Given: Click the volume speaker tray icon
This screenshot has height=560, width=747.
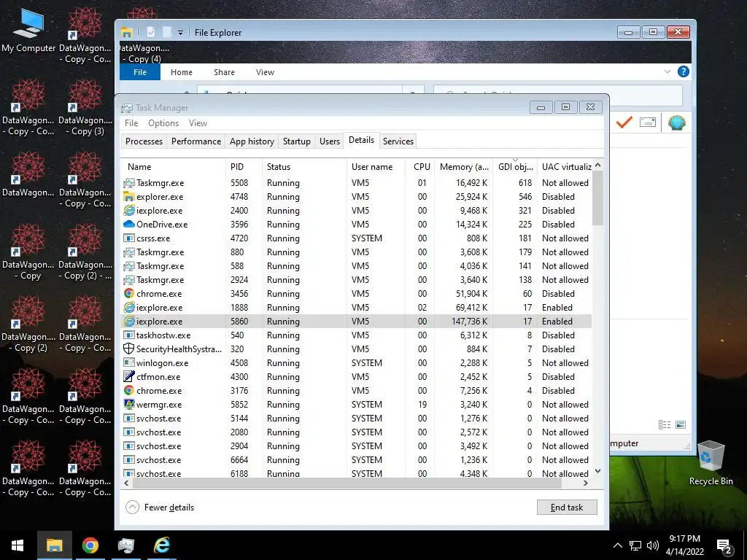Looking at the screenshot, I should (x=653, y=545).
